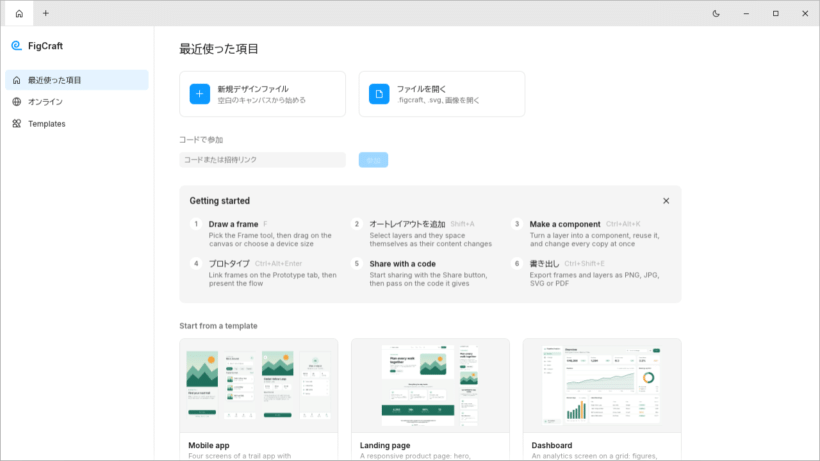Create 新規デザインファイル card
Viewport: 820px width, 461px height.
[x=263, y=94]
